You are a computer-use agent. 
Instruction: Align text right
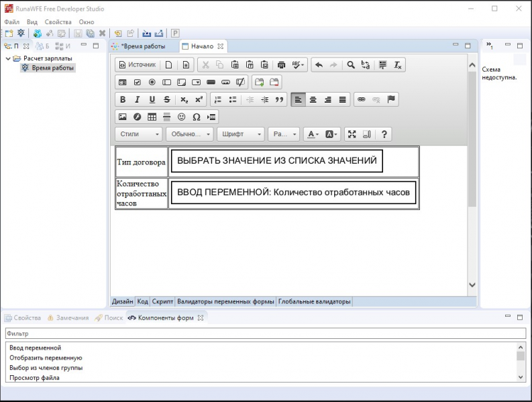328,99
